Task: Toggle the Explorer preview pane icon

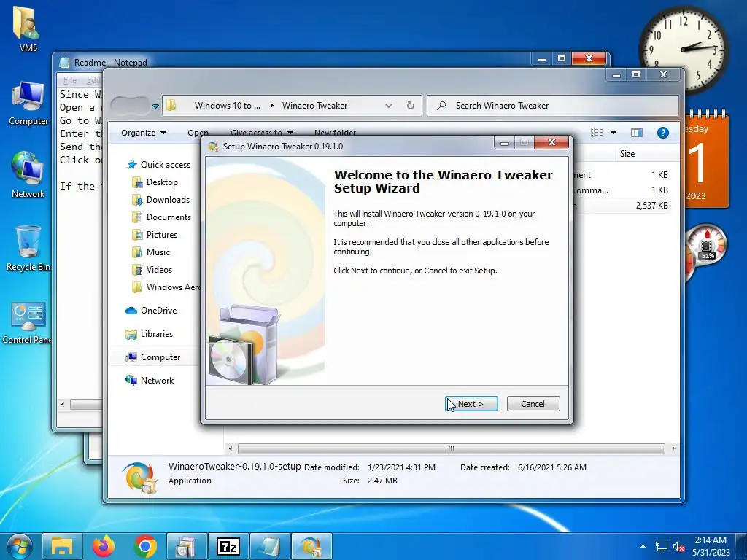Action: pyautogui.click(x=636, y=133)
